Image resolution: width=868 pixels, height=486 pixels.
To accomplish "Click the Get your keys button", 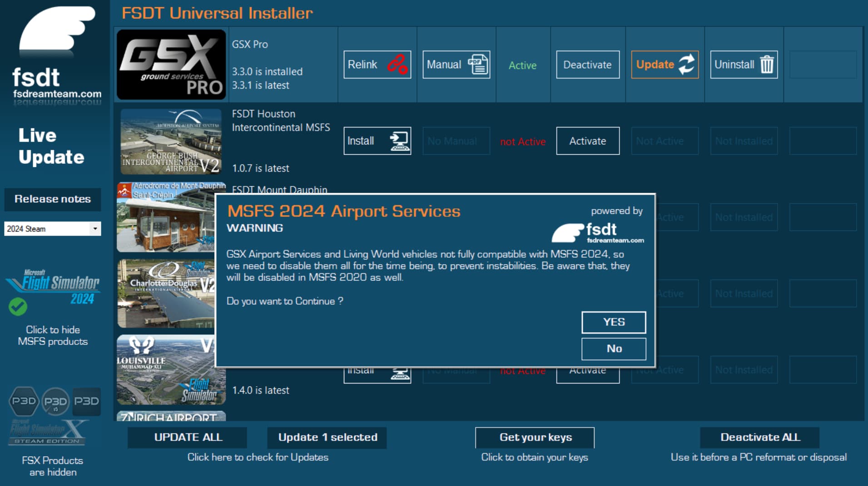I will pyautogui.click(x=535, y=437).
